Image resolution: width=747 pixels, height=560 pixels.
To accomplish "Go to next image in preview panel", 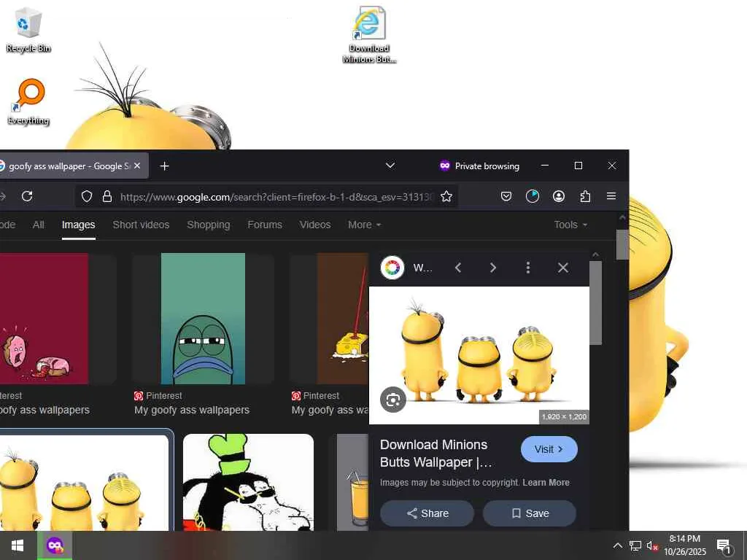I will 493,268.
